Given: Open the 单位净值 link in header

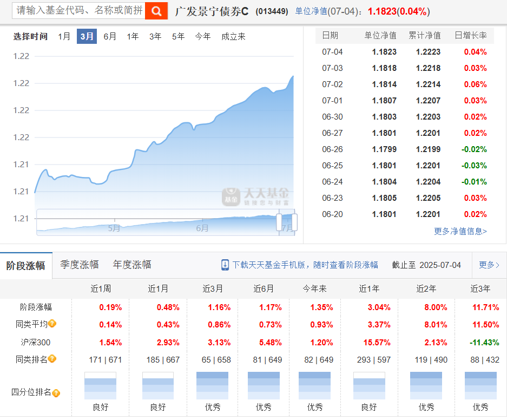Looking at the screenshot, I should click(x=311, y=11).
